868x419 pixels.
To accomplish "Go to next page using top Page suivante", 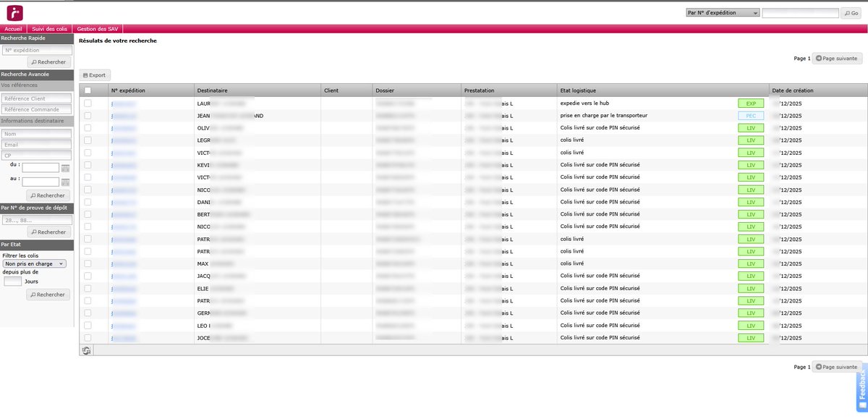I will point(837,58).
